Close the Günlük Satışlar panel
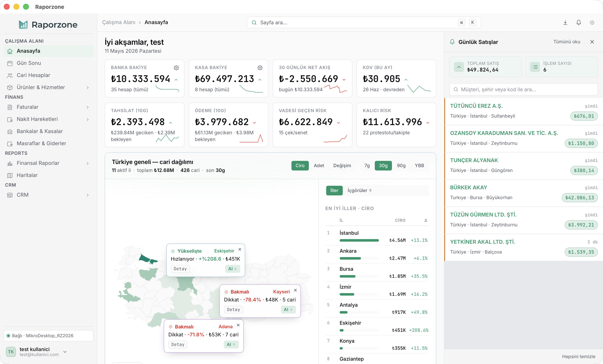603x364 pixels. (592, 42)
